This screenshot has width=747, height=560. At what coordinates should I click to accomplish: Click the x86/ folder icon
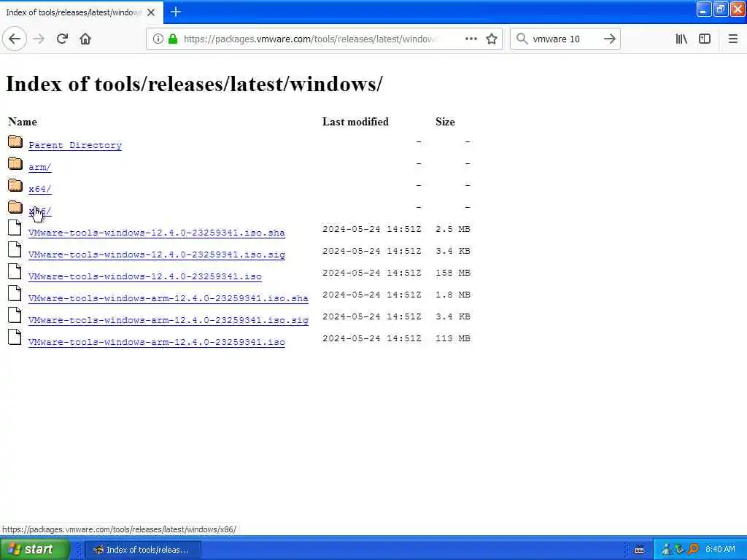(x=15, y=207)
